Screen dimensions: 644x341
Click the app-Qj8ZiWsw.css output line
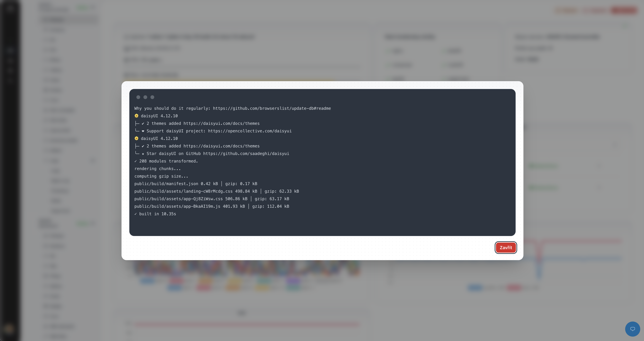coord(211,199)
